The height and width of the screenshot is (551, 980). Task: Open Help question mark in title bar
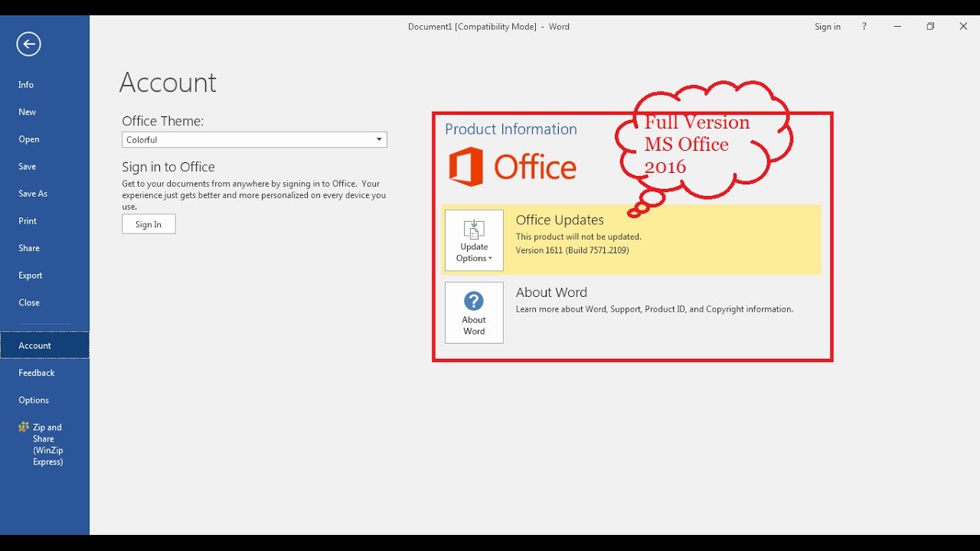[864, 27]
